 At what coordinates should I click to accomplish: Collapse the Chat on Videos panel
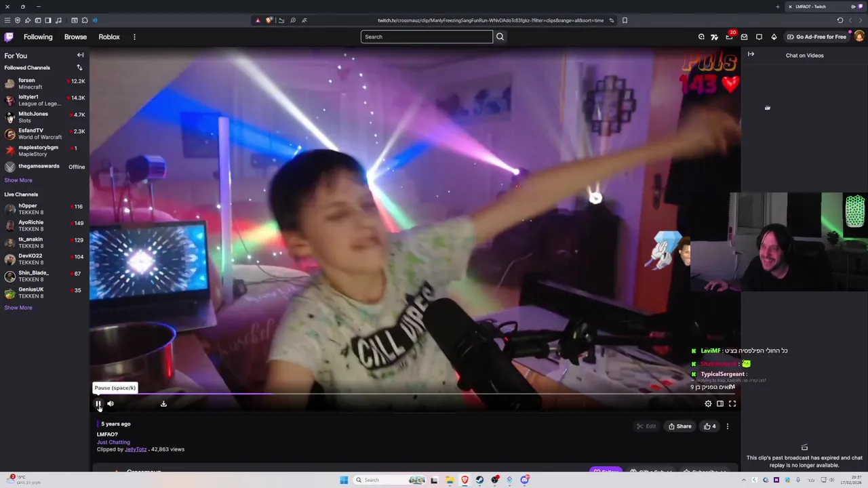coord(751,54)
